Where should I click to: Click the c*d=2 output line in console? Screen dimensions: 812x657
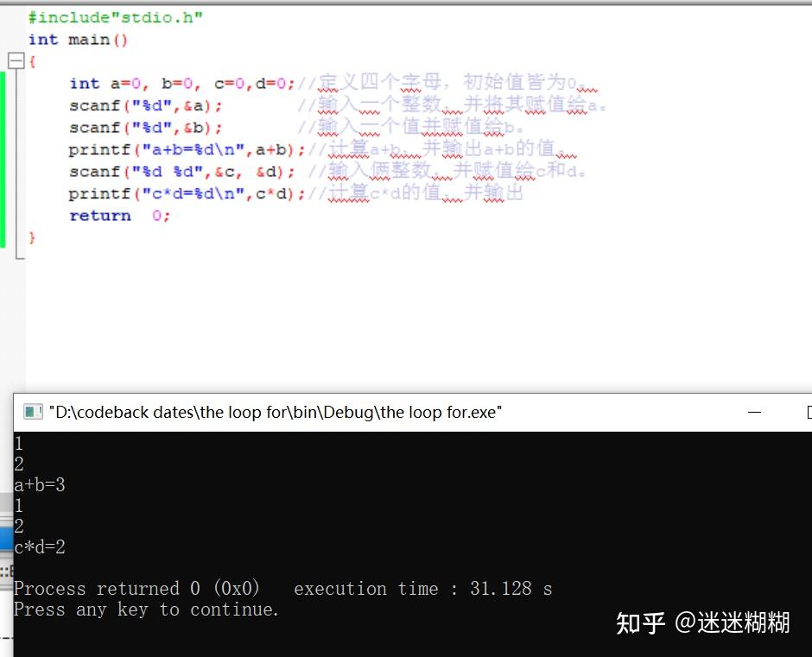pos(38,546)
